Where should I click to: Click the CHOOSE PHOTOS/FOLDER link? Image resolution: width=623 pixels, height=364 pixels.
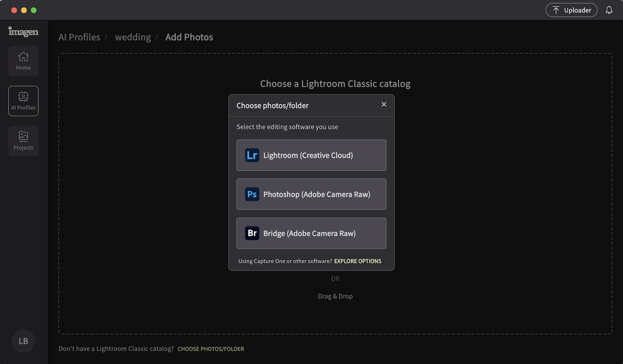tap(211, 349)
